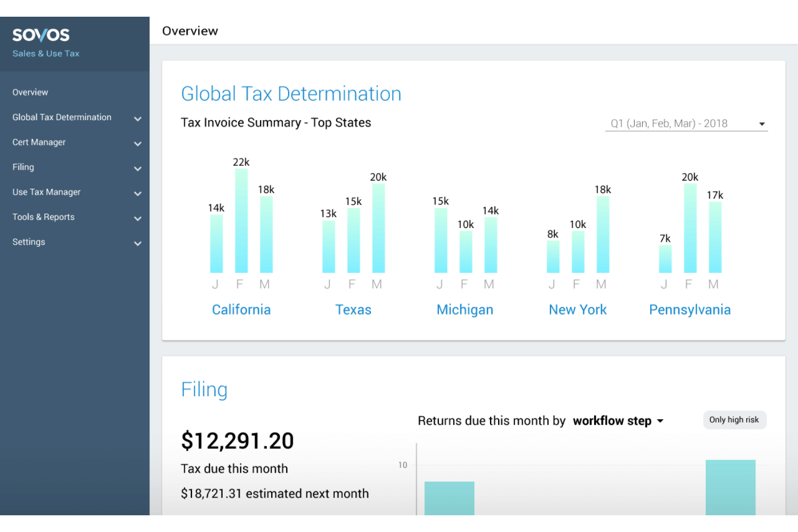Click the "Tax due this month" label
The image size is (798, 532).
point(235,469)
